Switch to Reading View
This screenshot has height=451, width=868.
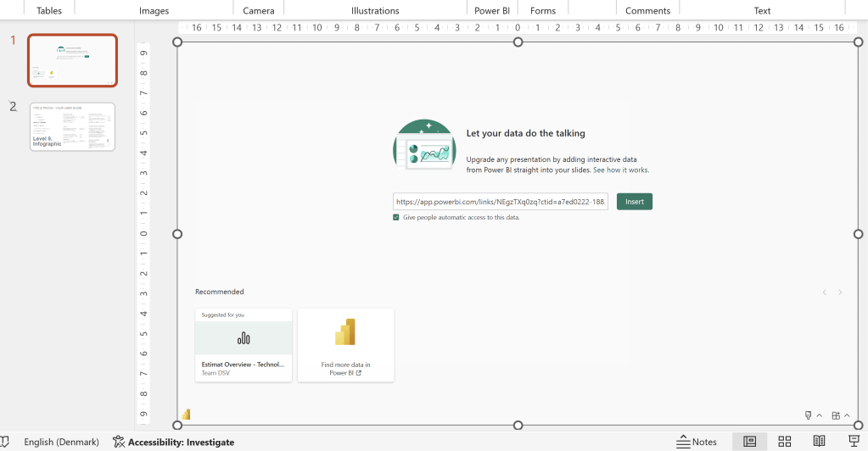(x=819, y=442)
